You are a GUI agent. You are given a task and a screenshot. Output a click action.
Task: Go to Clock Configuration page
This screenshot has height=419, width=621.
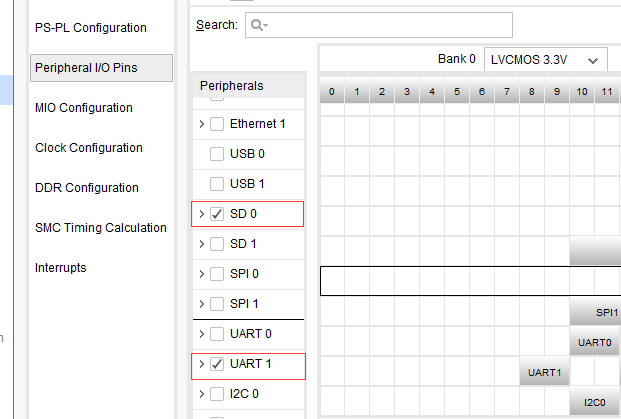(89, 148)
